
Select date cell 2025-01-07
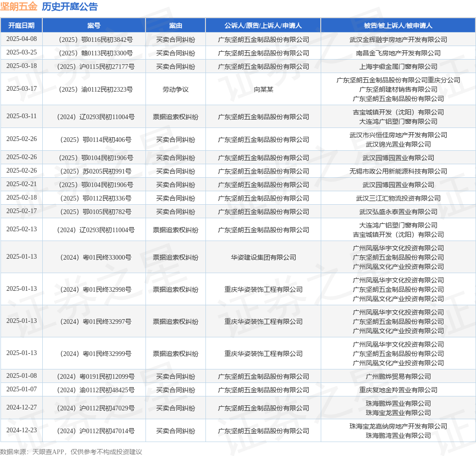click(x=21, y=389)
